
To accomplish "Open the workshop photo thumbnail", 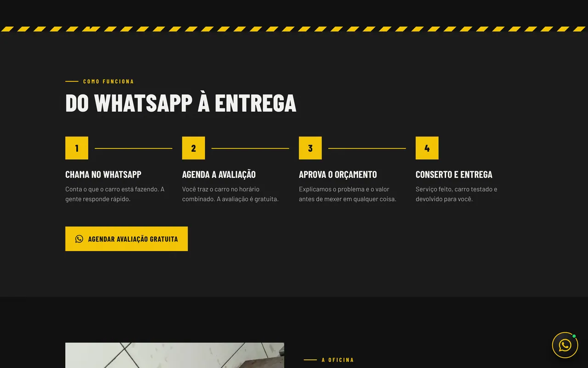I will tap(175, 355).
